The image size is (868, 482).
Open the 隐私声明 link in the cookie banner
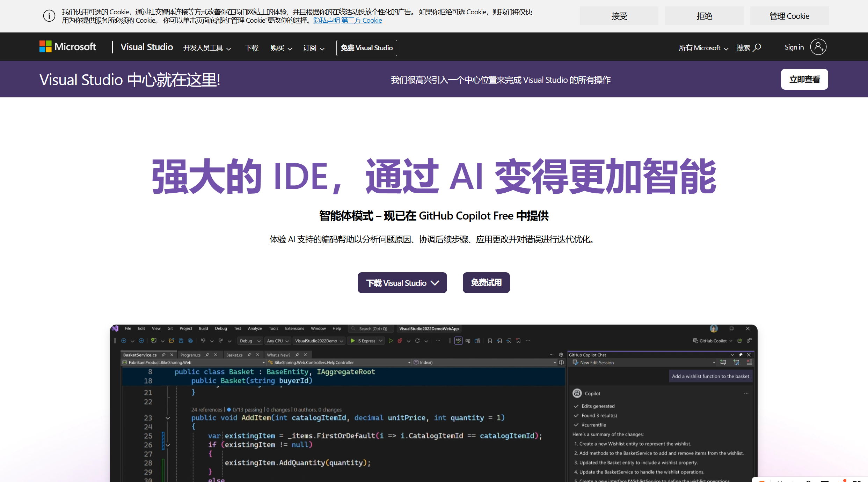[x=326, y=20]
